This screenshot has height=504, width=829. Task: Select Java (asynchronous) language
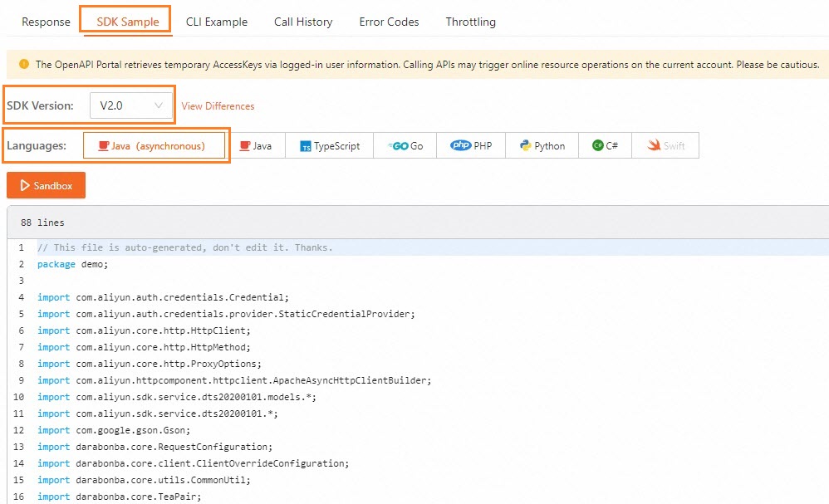click(154, 146)
